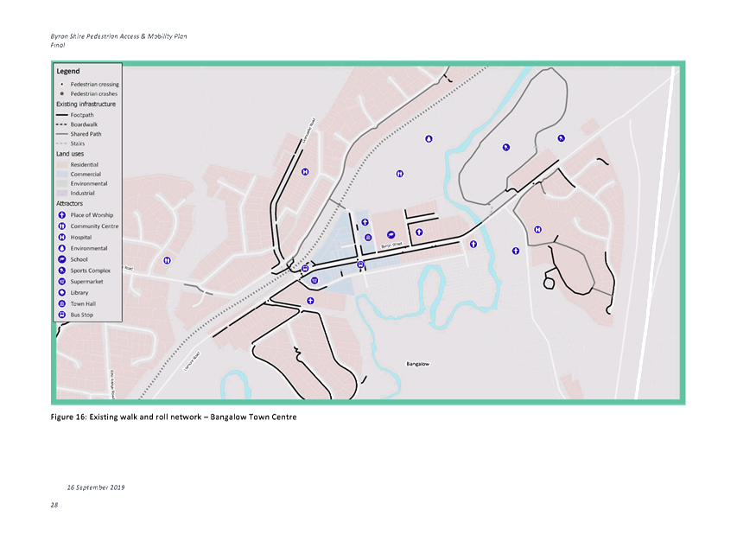Click the town hall marker on the map
This screenshot has width=756, height=535.
[368, 238]
